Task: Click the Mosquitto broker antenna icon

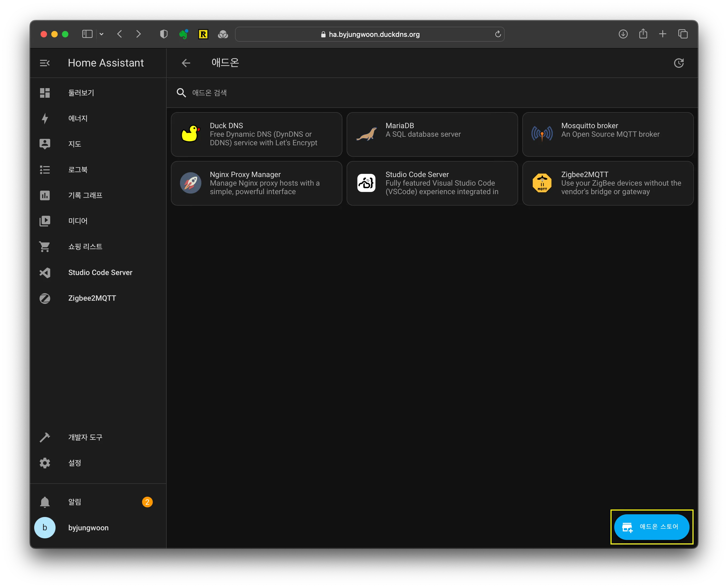Action: click(x=542, y=134)
